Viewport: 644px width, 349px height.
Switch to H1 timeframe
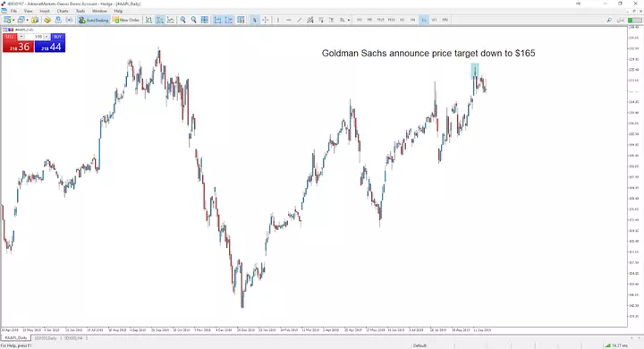coord(402,20)
